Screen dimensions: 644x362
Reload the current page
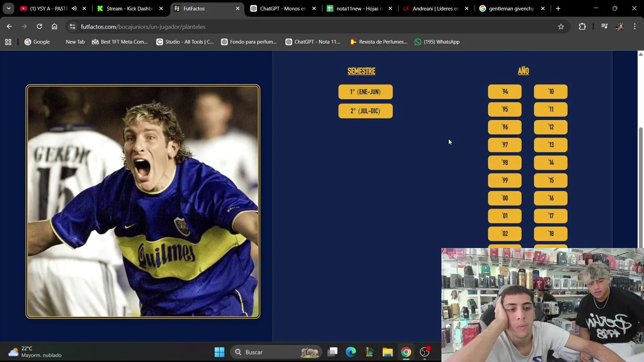(39, 27)
